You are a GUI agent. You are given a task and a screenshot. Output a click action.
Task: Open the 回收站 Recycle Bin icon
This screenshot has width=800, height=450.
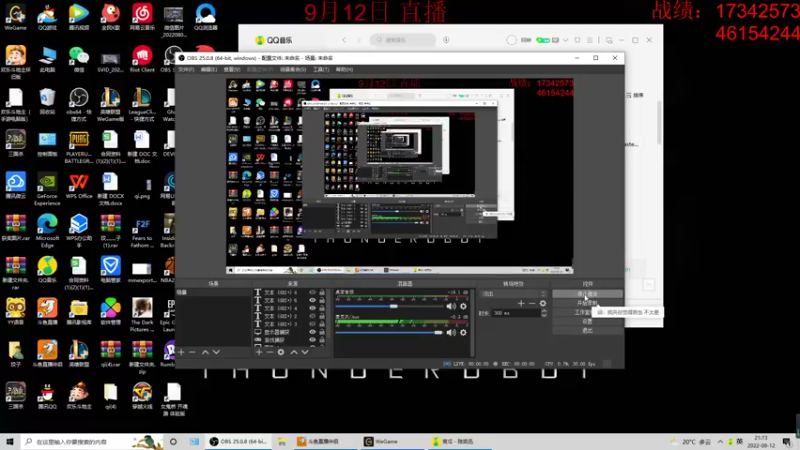47,101
